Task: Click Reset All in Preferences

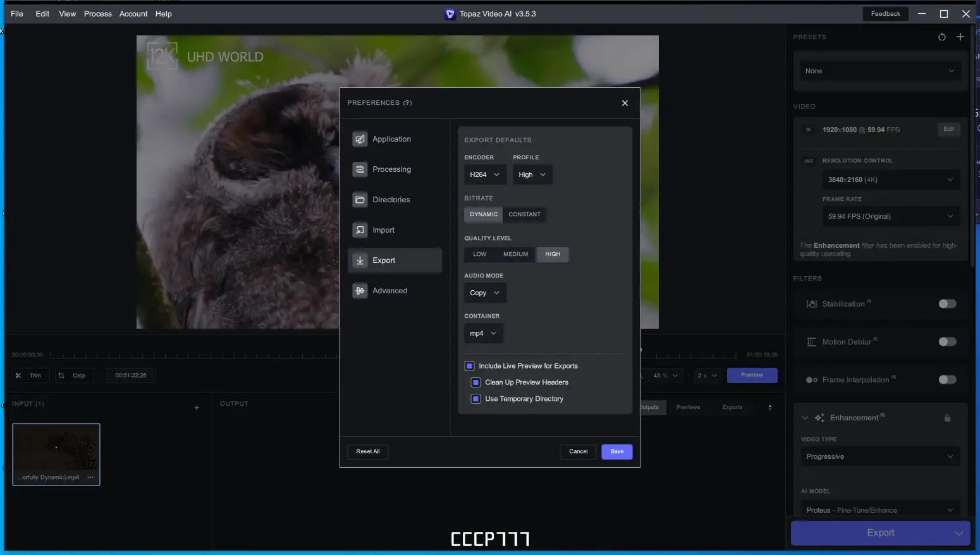Action: [368, 451]
